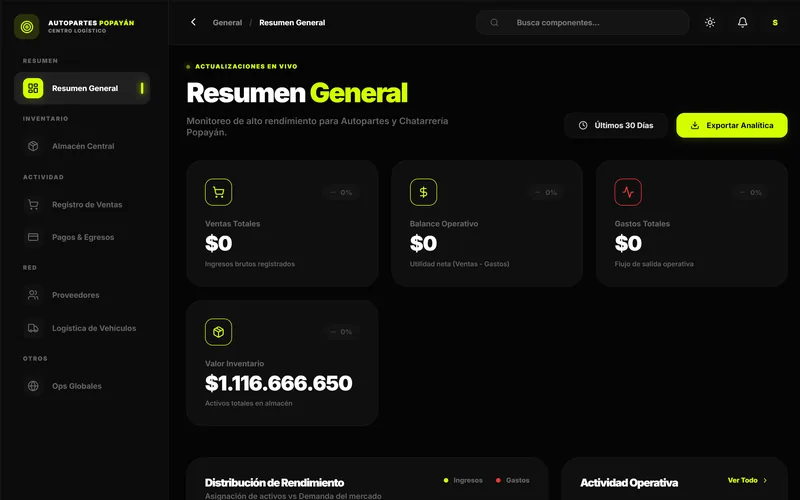
Task: Click 'Activos totales en almacén' caption
Action: [x=248, y=403]
